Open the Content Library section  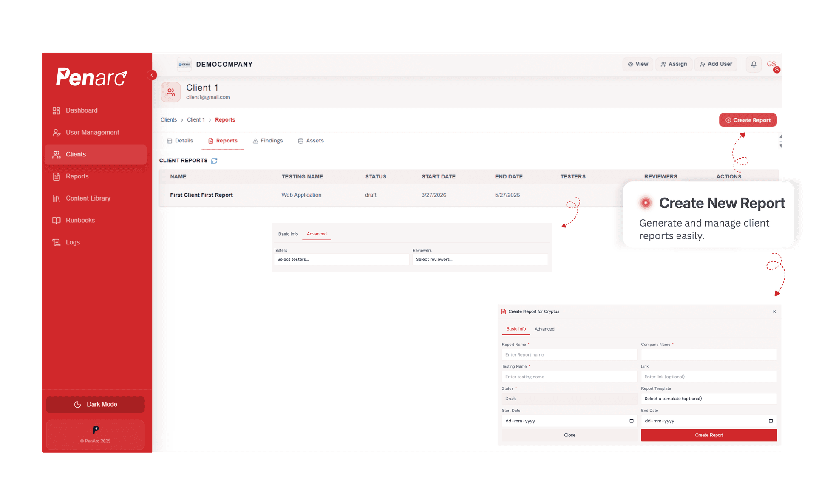[x=57, y=198]
